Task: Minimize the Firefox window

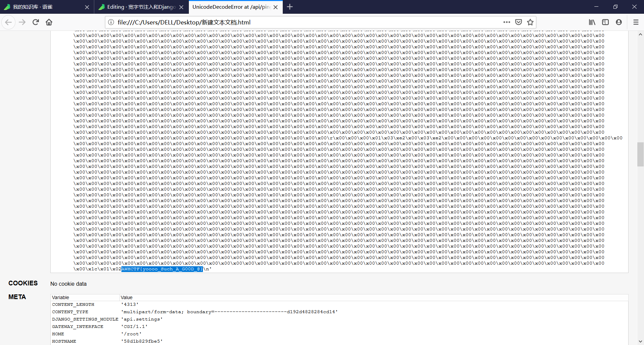Action: tap(596, 7)
